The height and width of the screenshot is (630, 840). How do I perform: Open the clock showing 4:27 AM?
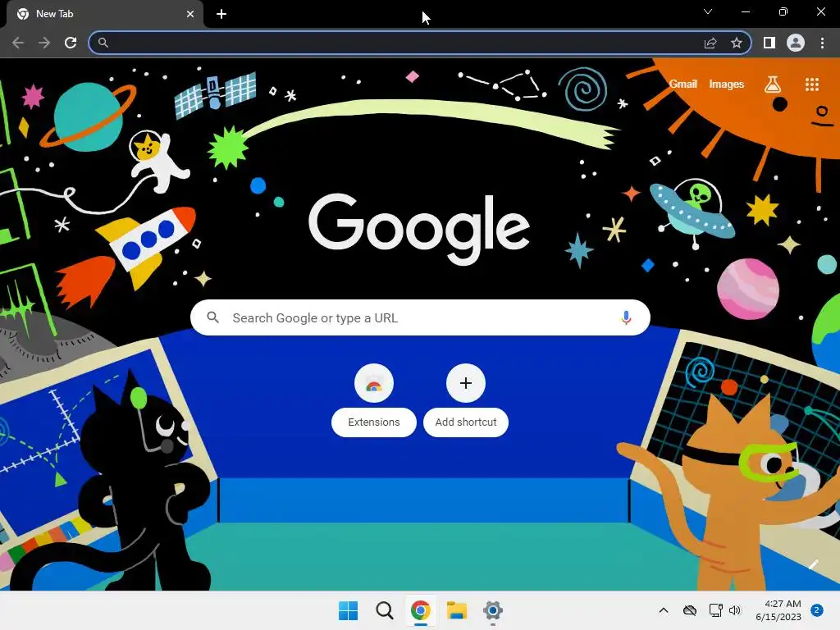[778, 610]
